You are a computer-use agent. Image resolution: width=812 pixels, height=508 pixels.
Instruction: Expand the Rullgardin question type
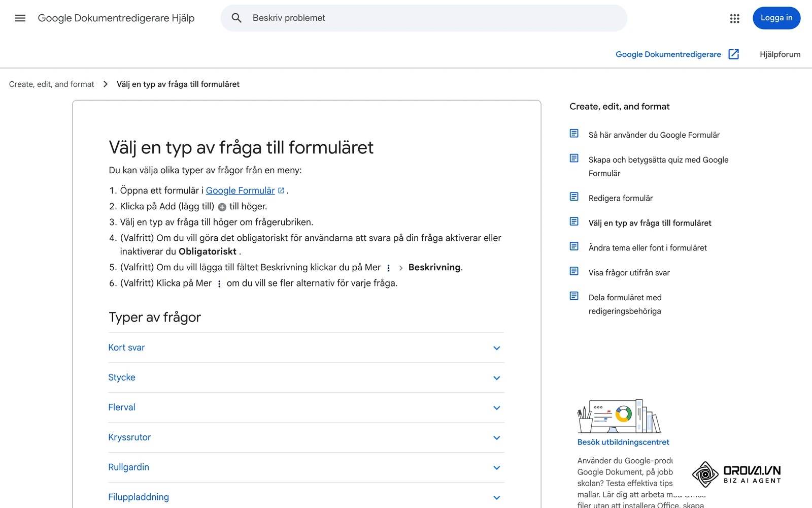306,468
